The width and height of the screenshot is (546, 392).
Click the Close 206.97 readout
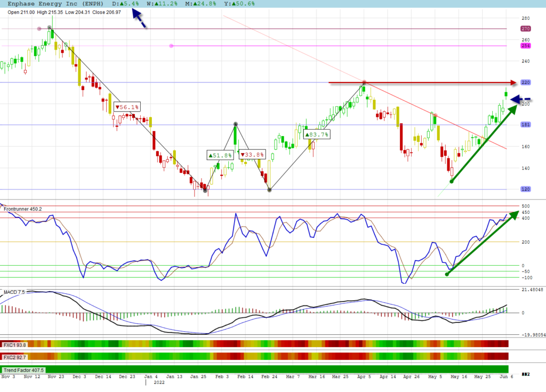click(107, 12)
